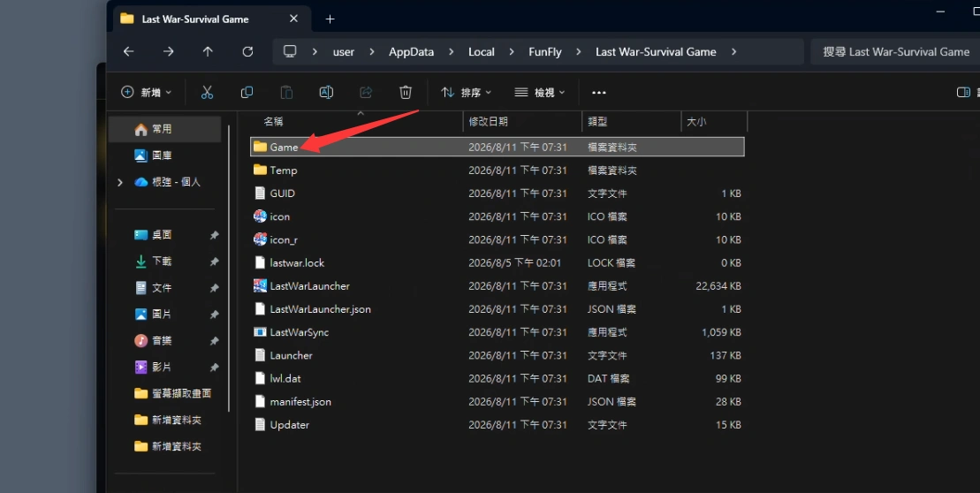Click the AppData breadcrumb segment
The height and width of the screenshot is (493, 980).
pos(411,52)
